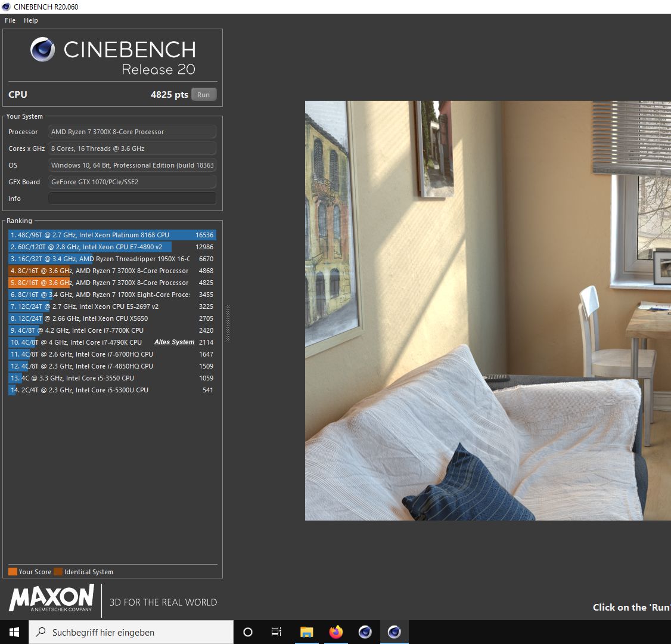Select Ryzen 7 3700X row scoring 4825
The width and height of the screenshot is (671, 644).
112,283
